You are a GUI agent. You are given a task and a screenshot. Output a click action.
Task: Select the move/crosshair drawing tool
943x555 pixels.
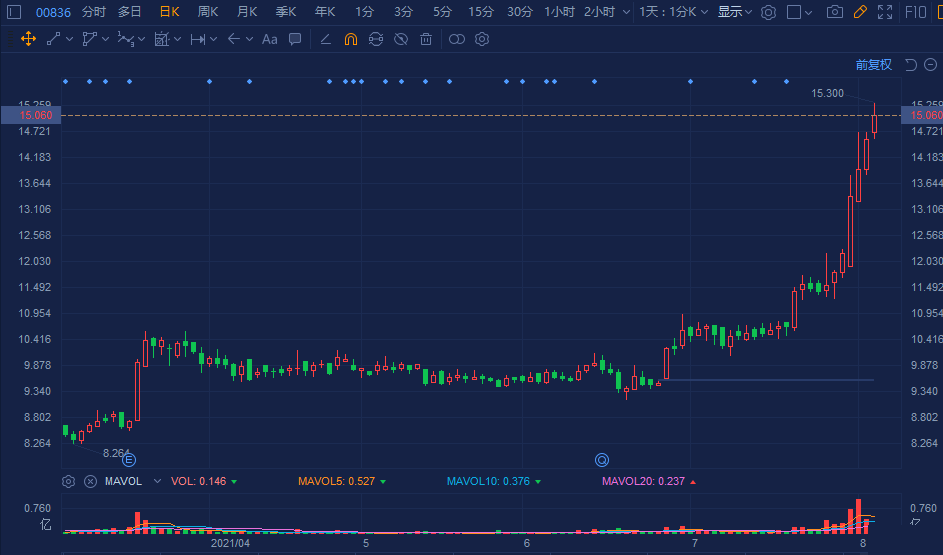click(x=28, y=40)
